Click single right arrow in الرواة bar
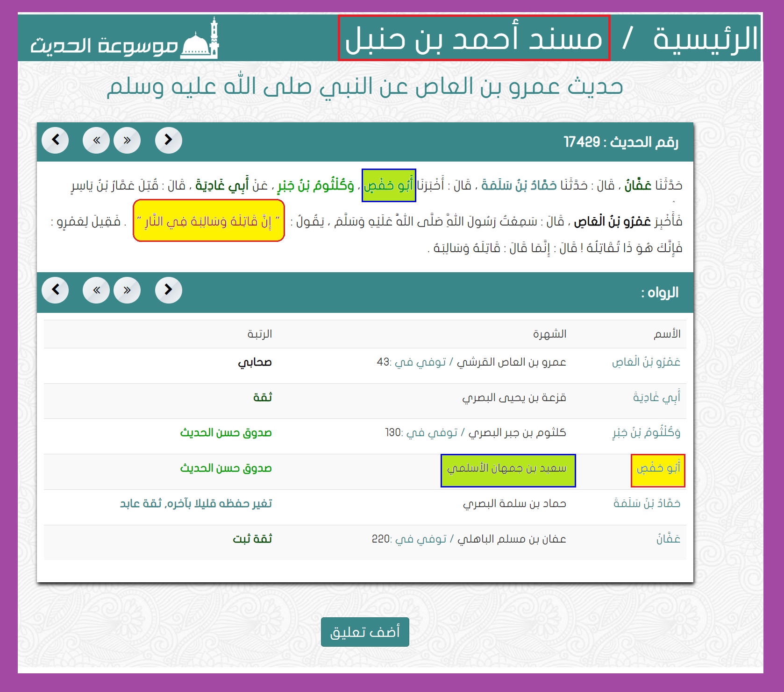Screen dimensions: 784x692 (169, 290)
